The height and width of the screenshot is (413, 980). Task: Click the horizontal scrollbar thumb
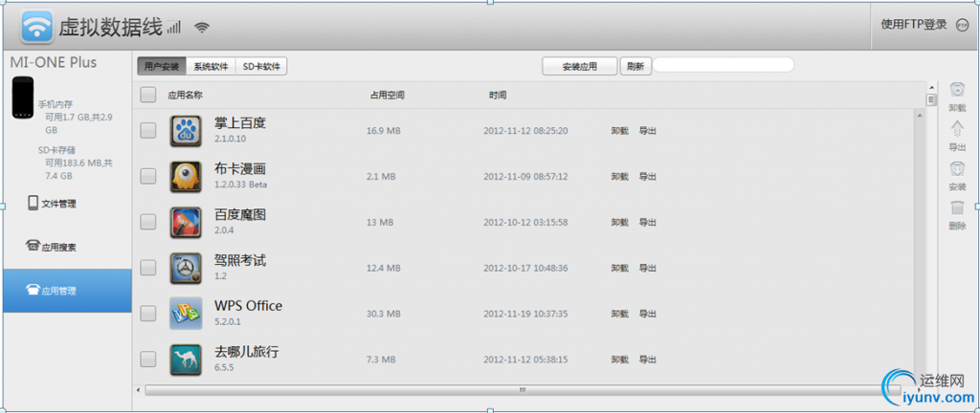522,390
